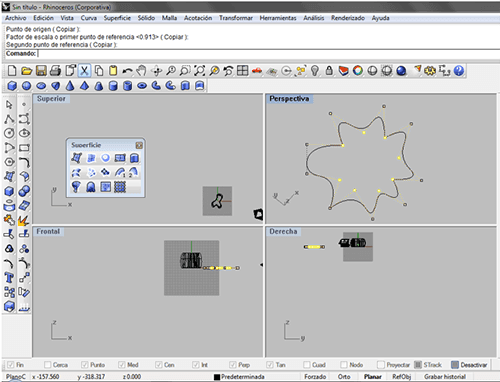
Task: Choose the Pan hand tool
Action: coord(142,71)
